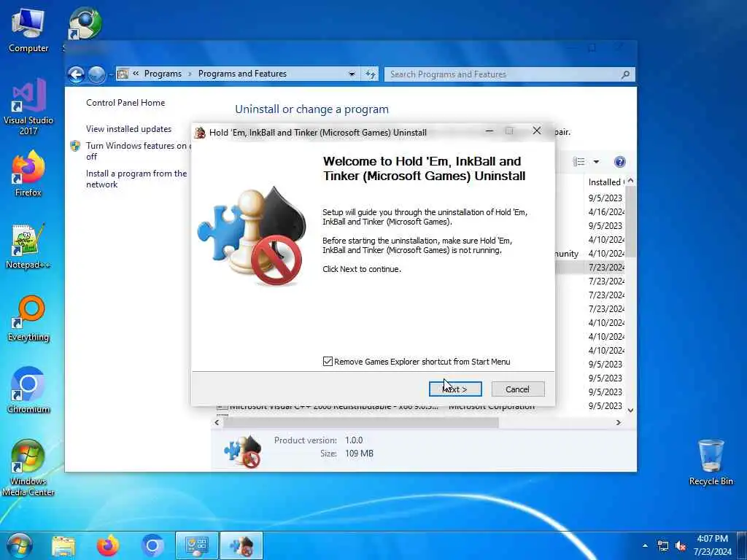Open Chromium desktop shortcut
Image resolution: width=747 pixels, height=560 pixels.
pyautogui.click(x=28, y=391)
